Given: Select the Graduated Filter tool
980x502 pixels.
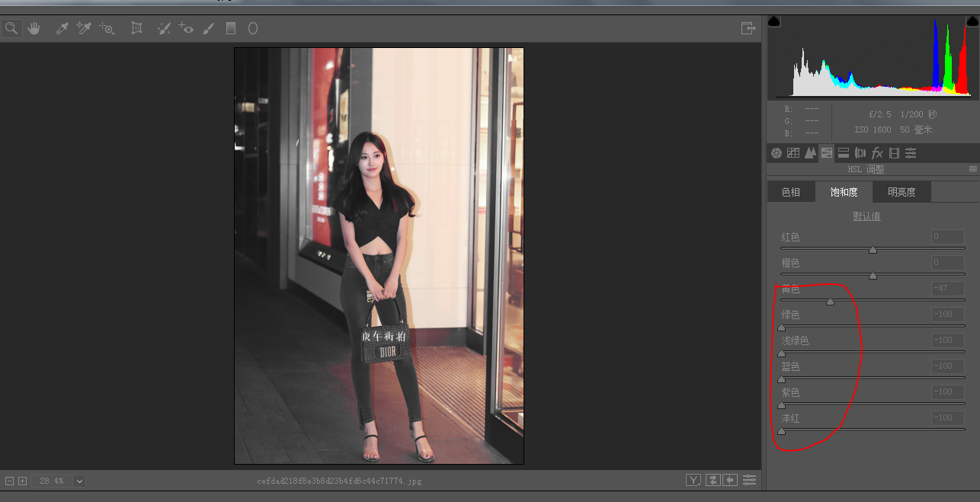Looking at the screenshot, I should [x=231, y=28].
